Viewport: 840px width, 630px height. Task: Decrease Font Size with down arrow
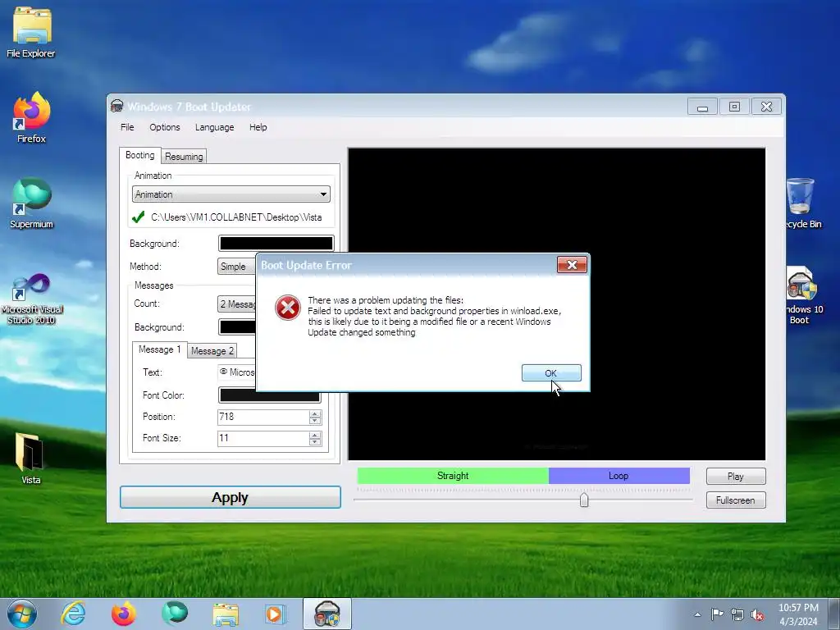[x=315, y=442]
